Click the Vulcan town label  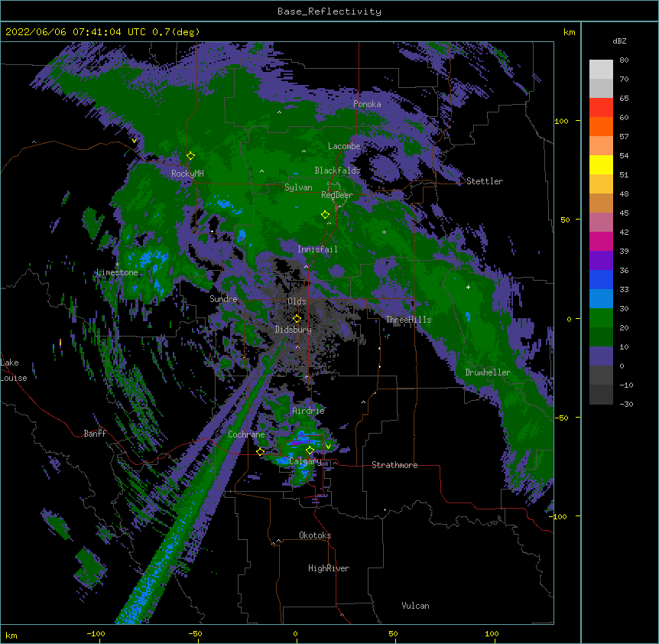pos(415,606)
